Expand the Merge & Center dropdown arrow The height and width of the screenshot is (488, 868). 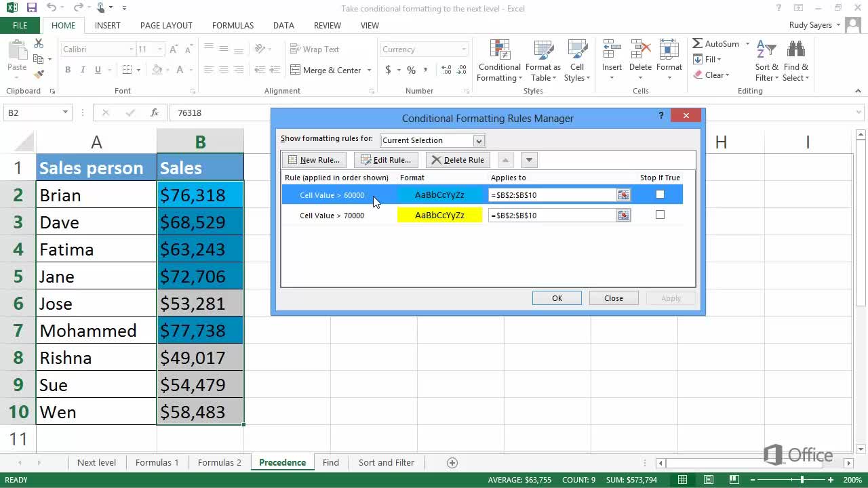click(x=370, y=70)
